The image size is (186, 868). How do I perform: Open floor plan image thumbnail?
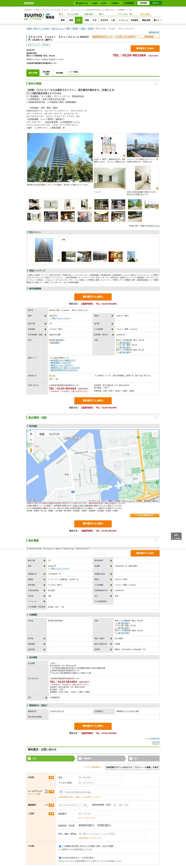pos(110,145)
